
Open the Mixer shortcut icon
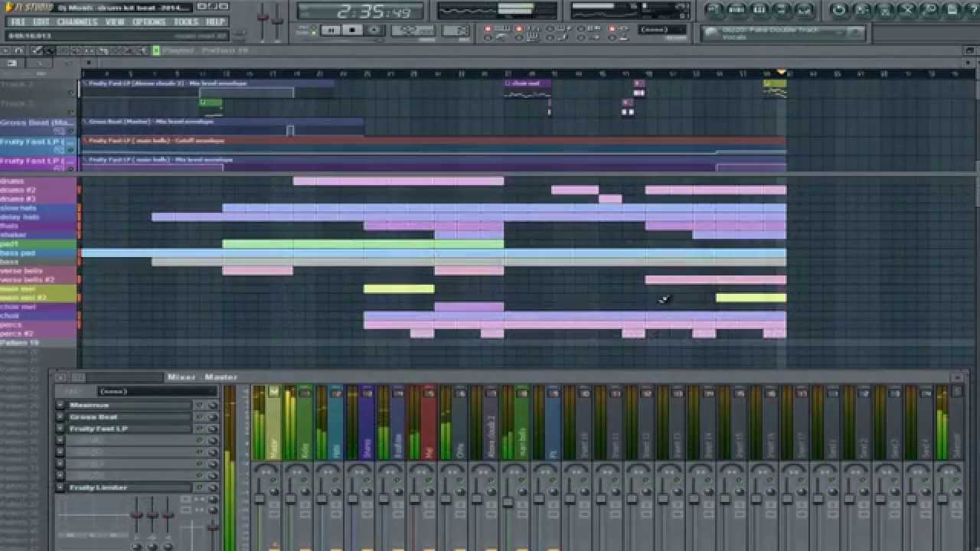803,10
